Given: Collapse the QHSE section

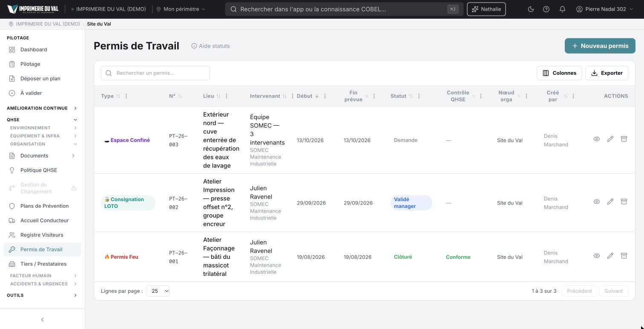Looking at the screenshot, I should (x=42, y=120).
